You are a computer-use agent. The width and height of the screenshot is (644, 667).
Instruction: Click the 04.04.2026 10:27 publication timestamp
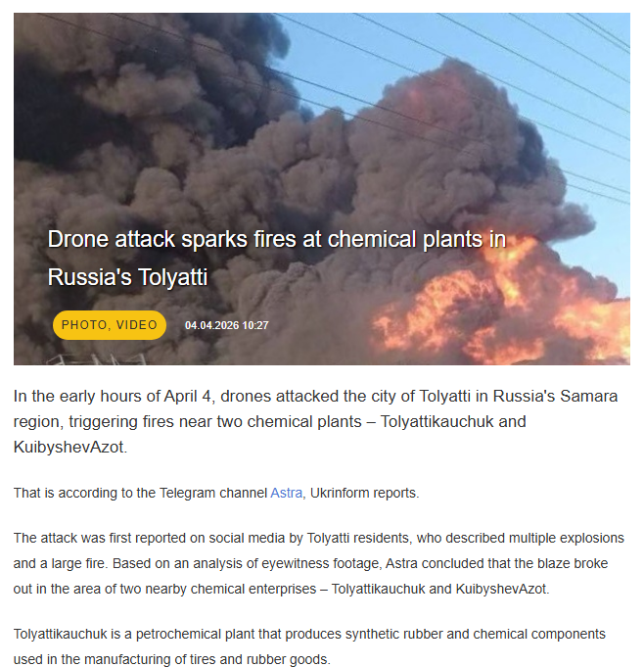pos(226,325)
